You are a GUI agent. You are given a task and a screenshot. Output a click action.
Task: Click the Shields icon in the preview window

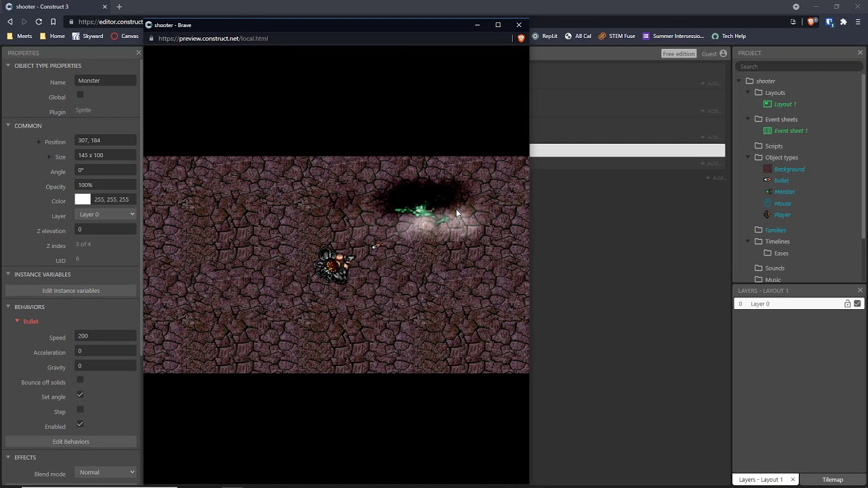tap(521, 39)
